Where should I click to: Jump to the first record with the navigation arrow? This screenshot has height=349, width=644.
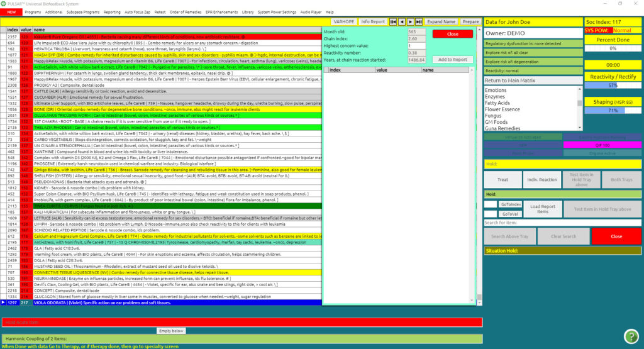tap(394, 21)
